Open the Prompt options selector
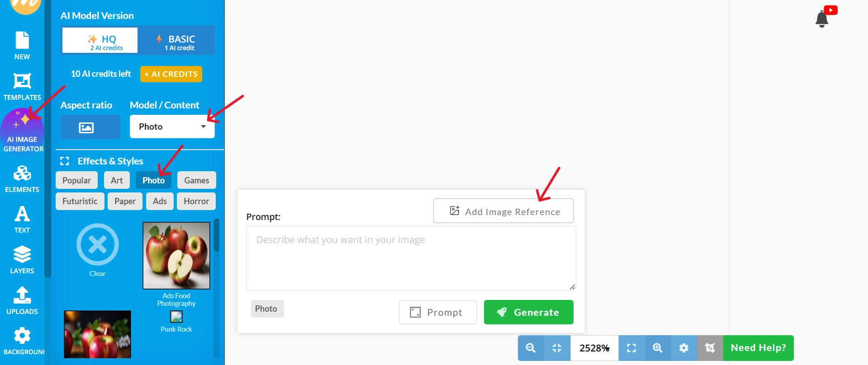The height and width of the screenshot is (365, 868). point(437,312)
